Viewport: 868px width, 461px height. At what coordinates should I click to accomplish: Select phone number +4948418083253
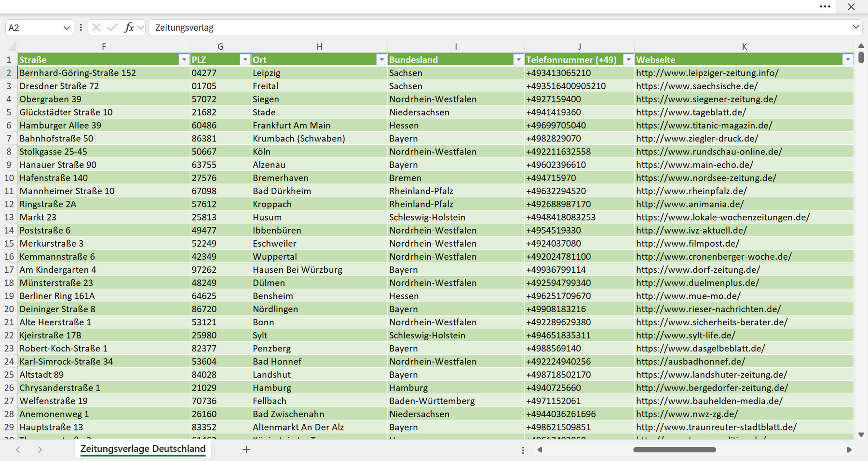pos(579,217)
